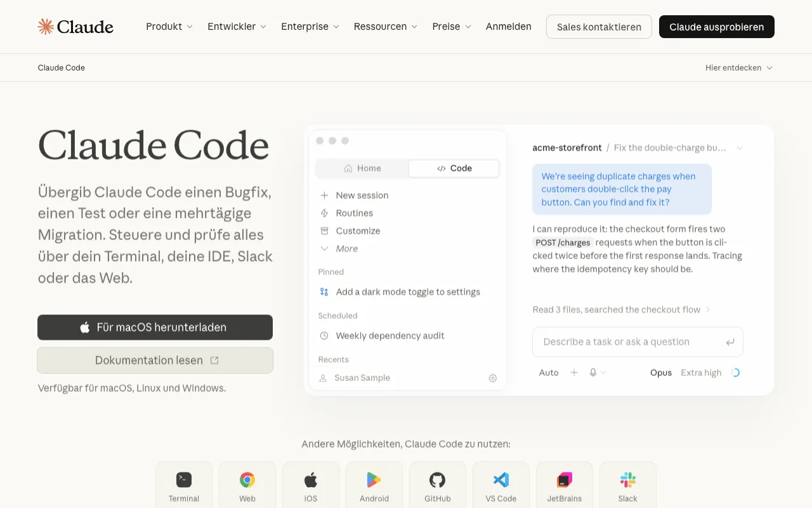This screenshot has height=508, width=812.
Task: Open the Terminal option card
Action: [x=184, y=485]
